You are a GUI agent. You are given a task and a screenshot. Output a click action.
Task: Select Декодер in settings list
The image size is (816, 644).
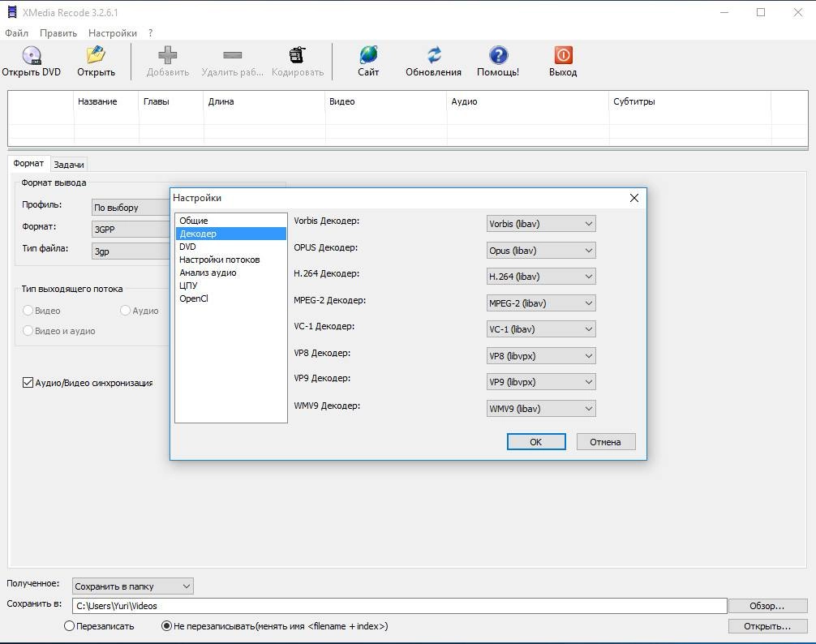(231, 234)
